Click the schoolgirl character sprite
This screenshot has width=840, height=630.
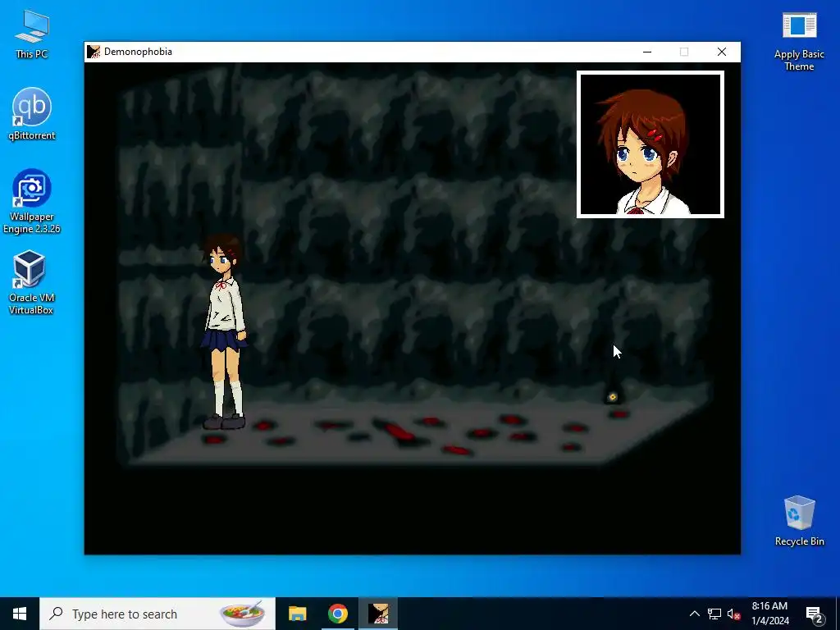224,331
